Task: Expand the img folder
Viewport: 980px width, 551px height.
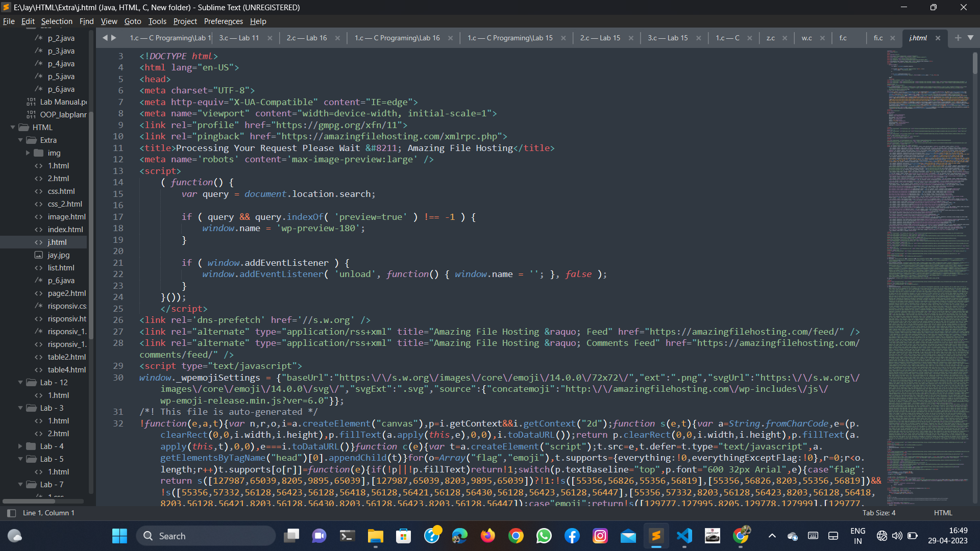Action: click(28, 153)
